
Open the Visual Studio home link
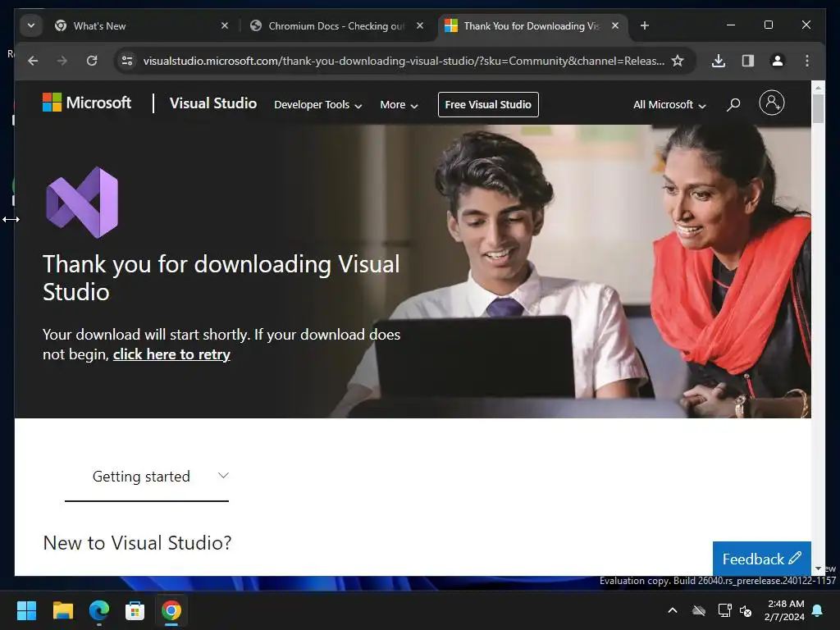213,103
